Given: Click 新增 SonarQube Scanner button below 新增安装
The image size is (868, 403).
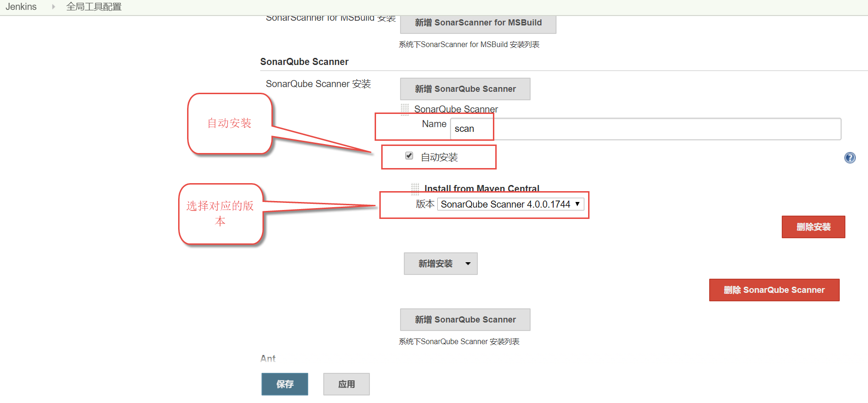Looking at the screenshot, I should (465, 320).
